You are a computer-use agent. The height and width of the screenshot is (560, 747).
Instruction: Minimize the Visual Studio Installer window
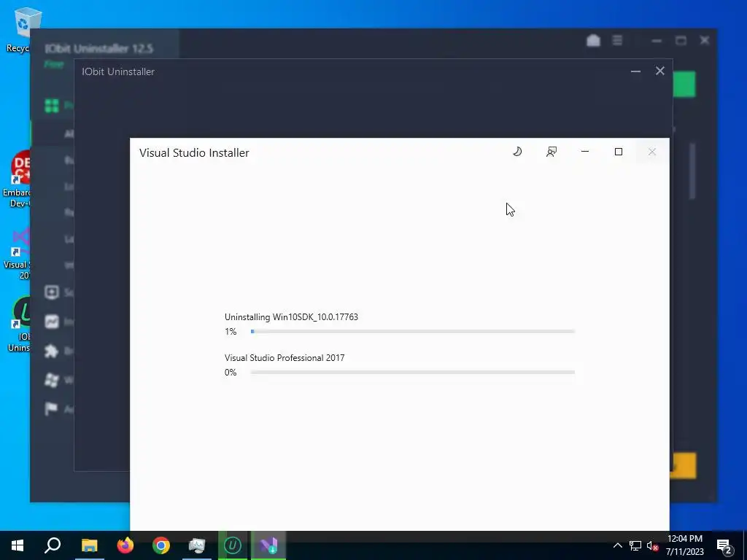(585, 152)
